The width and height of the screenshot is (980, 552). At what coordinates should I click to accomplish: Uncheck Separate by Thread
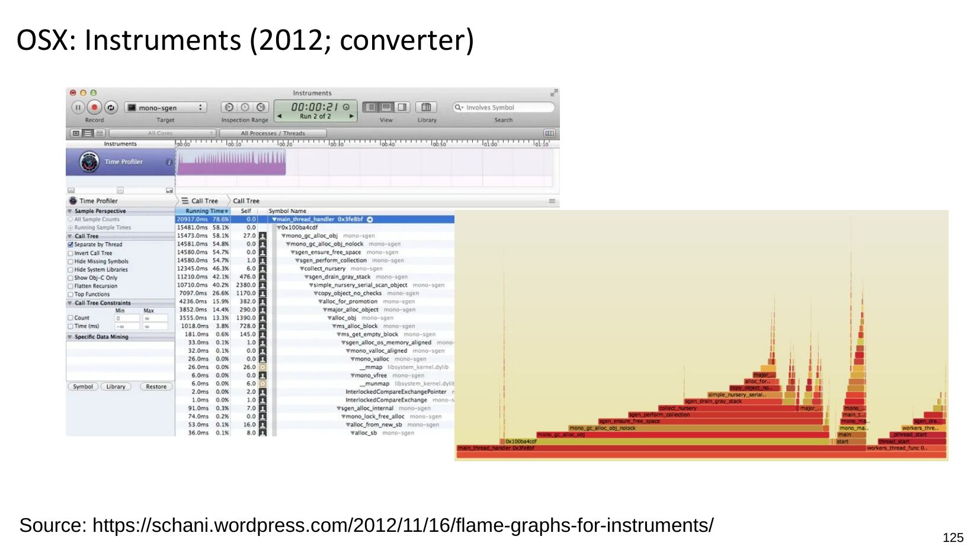point(71,244)
